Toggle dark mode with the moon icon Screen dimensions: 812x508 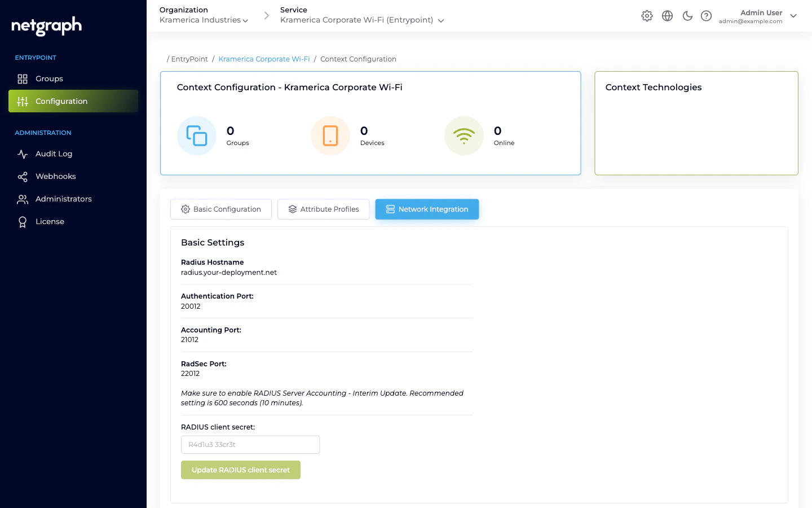pyautogui.click(x=687, y=16)
